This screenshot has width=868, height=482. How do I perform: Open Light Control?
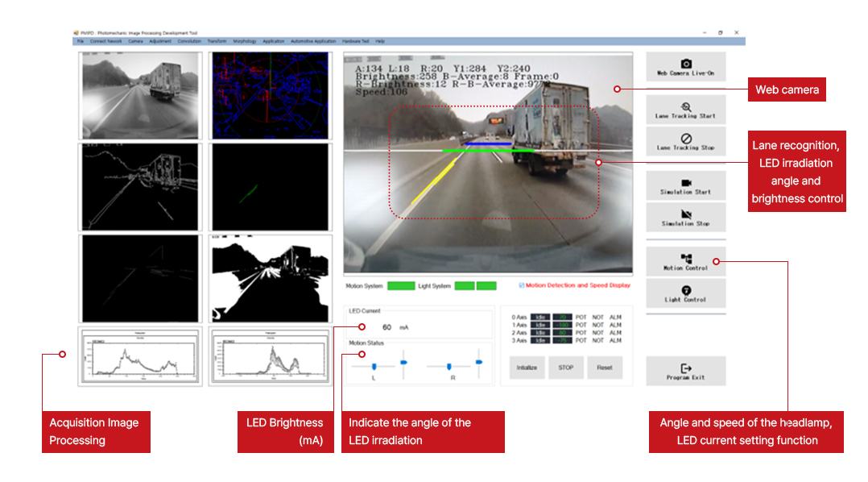tap(685, 293)
